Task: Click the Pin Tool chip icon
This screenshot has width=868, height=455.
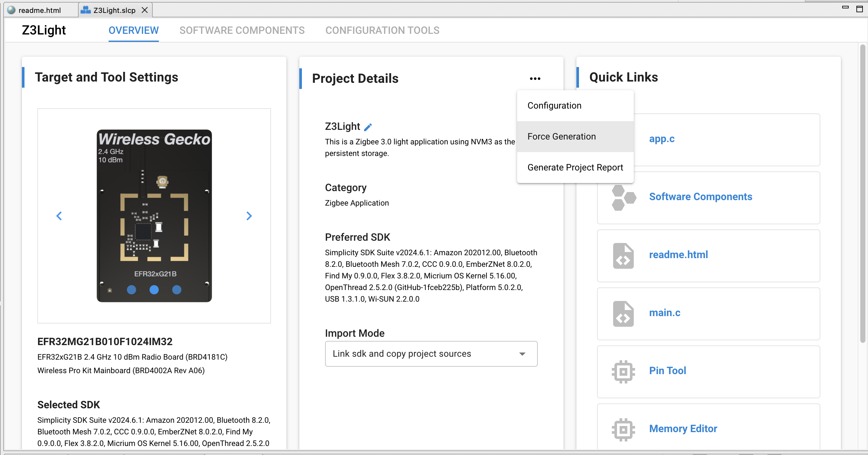Action: pyautogui.click(x=623, y=372)
